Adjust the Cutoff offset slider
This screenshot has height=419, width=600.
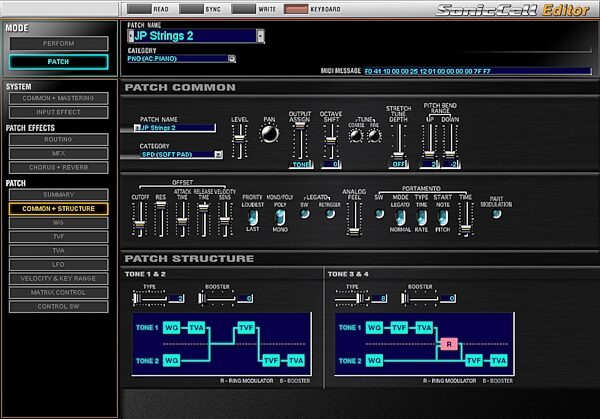140,219
